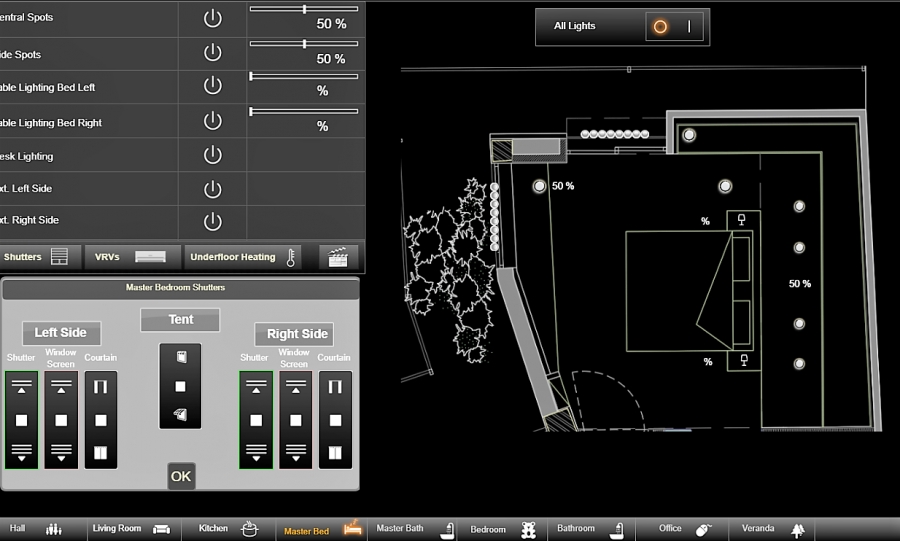Open the VRVs air conditioning panel
Image resolution: width=900 pixels, height=541 pixels.
[x=132, y=257]
